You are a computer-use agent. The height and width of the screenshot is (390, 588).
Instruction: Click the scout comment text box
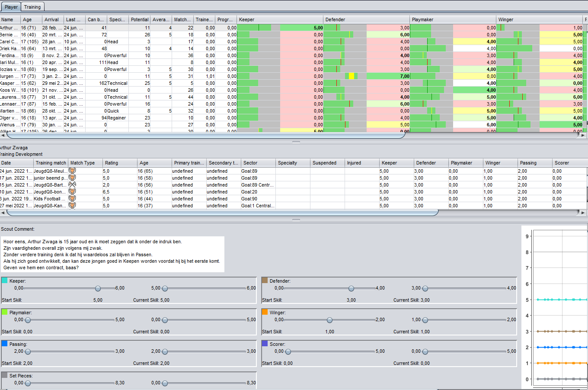[x=112, y=254]
